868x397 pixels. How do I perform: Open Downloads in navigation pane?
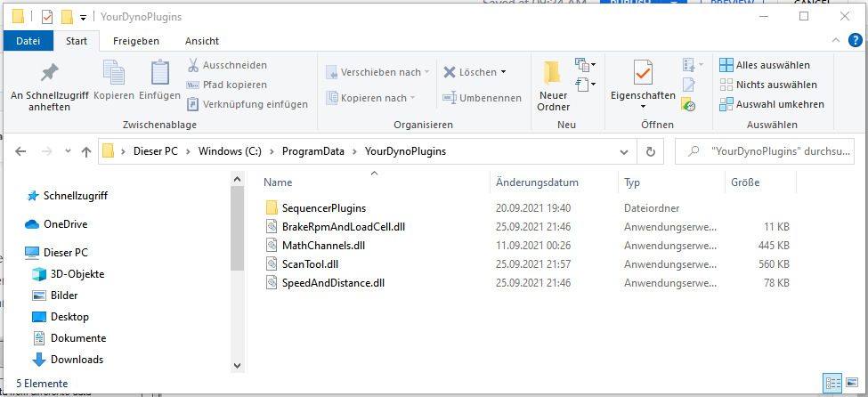[x=68, y=360]
